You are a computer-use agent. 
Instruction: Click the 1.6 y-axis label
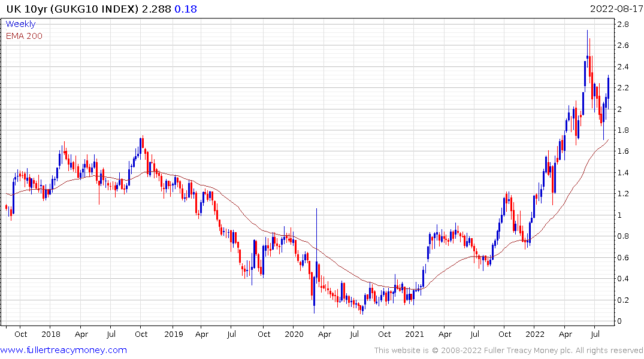623,151
